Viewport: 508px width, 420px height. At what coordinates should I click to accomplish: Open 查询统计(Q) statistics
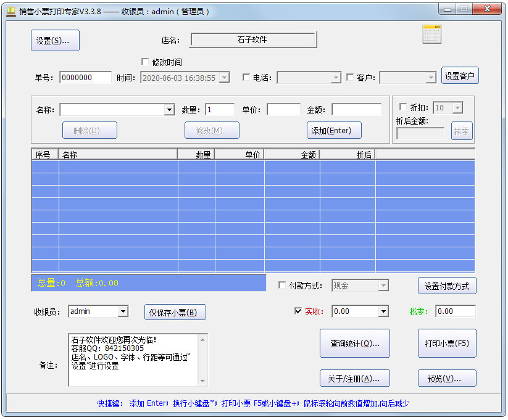[x=354, y=344]
